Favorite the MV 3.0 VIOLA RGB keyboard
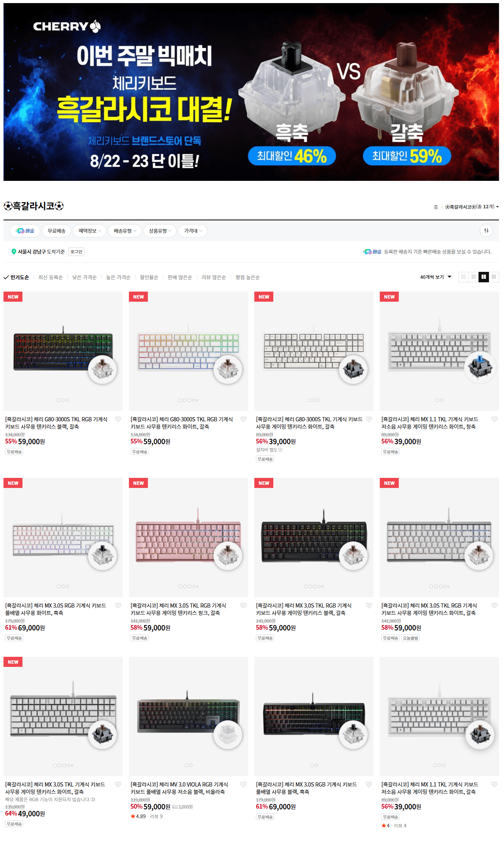Viewport: 504px width, 845px height. (x=243, y=784)
